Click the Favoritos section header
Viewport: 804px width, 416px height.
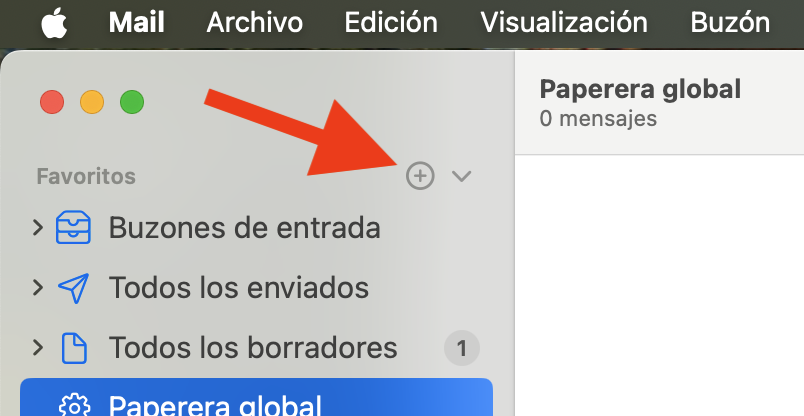point(86,176)
